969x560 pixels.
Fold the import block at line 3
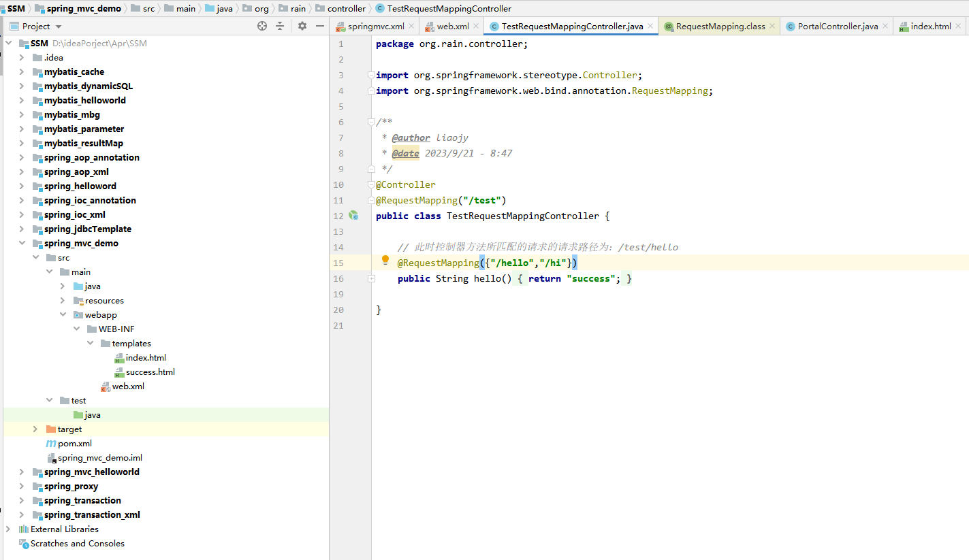tap(371, 75)
